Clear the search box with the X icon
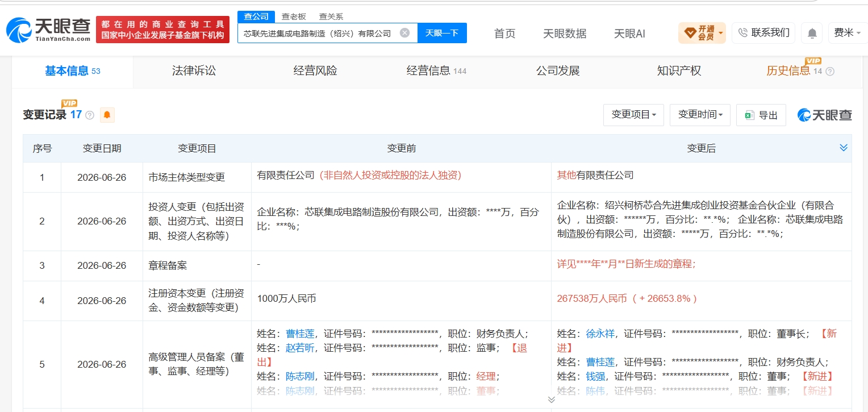Viewport: 868px width, 412px height. pyautogui.click(x=404, y=33)
